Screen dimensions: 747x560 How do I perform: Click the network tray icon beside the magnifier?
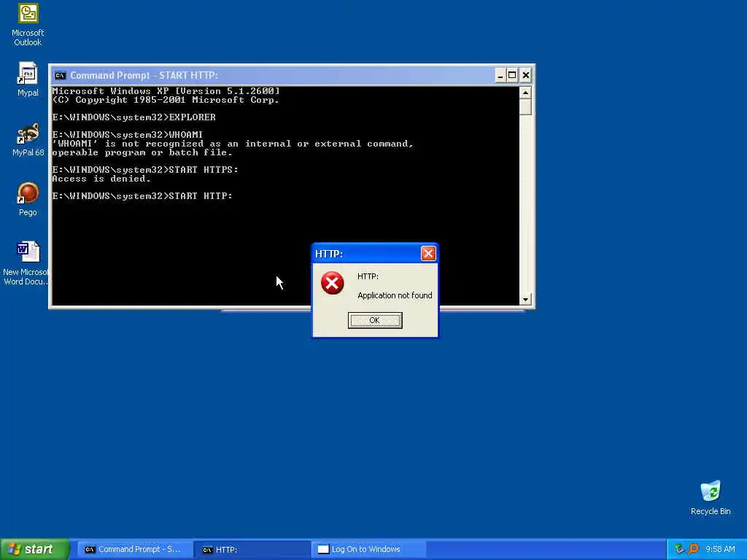[x=679, y=549]
